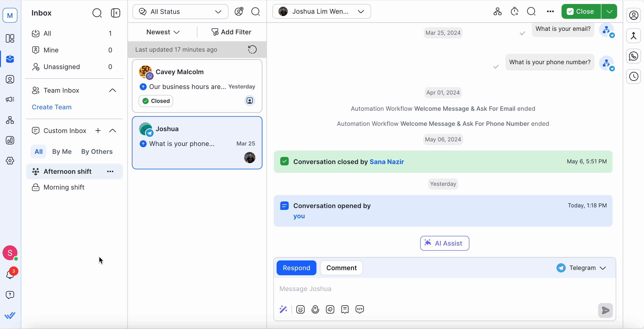Click the snooze conversation timer icon

pos(514,12)
